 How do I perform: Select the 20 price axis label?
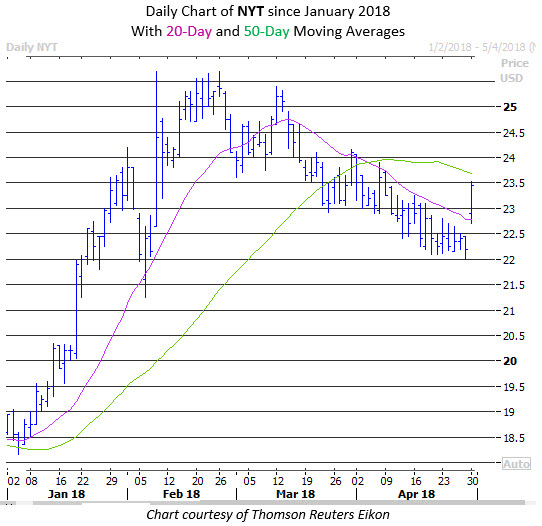510,361
